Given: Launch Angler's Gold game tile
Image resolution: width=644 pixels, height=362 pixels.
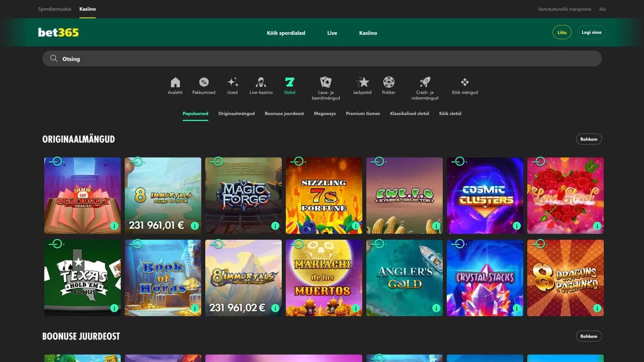Looking at the screenshot, I should pyautogui.click(x=405, y=278).
